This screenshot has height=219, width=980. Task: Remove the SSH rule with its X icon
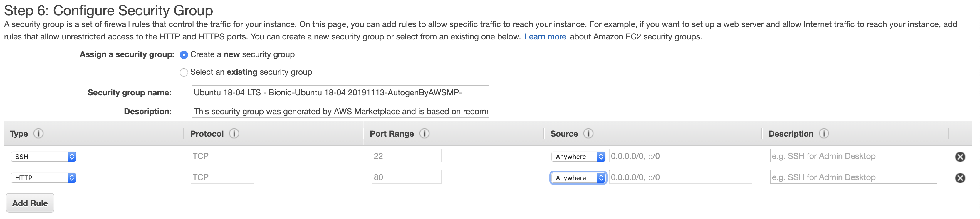pyautogui.click(x=960, y=157)
